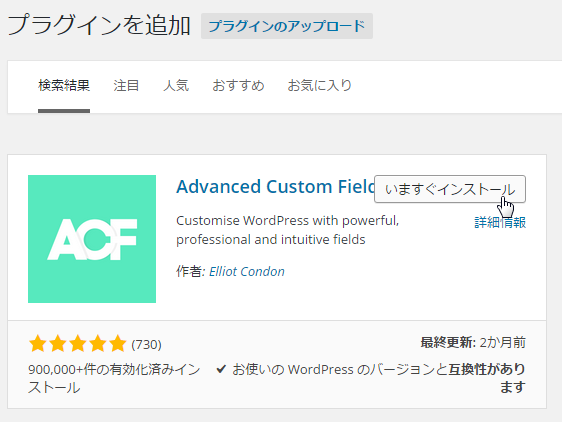Click the (730) ratings count
This screenshot has height=422, width=562.
pyautogui.click(x=146, y=345)
